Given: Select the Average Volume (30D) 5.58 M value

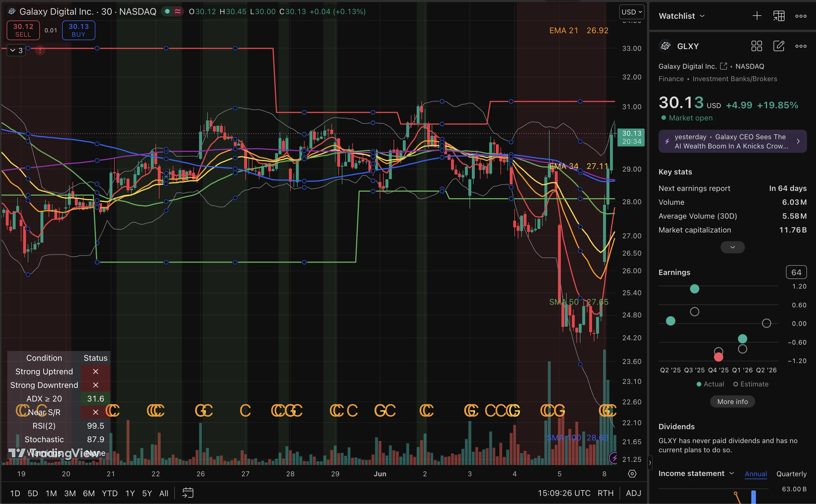Looking at the screenshot, I should [794, 216].
